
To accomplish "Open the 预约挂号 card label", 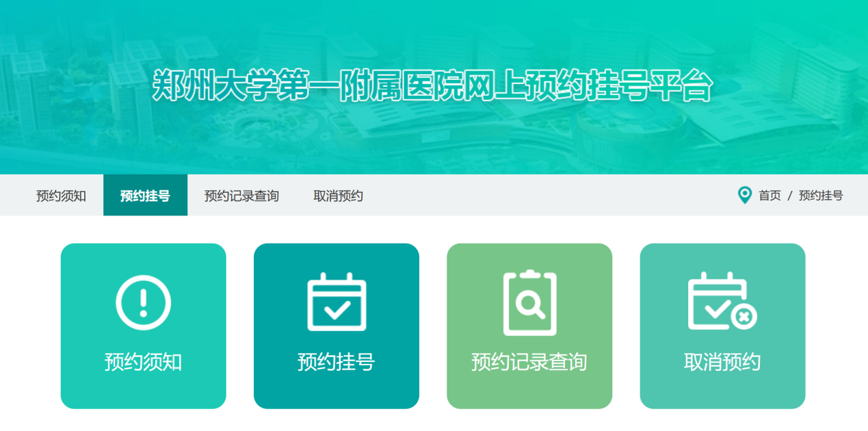I will [x=337, y=362].
